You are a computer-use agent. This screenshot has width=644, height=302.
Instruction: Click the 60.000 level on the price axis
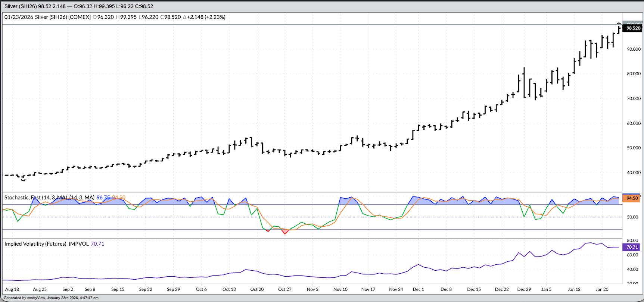pos(634,123)
